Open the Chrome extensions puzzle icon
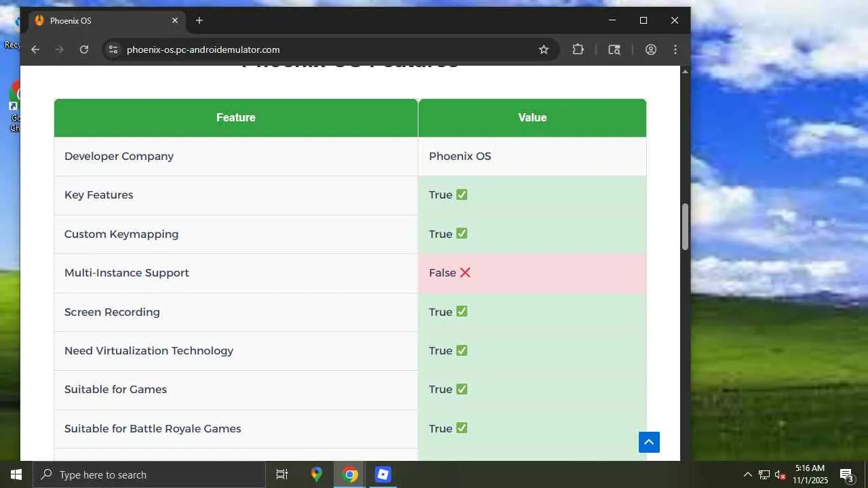Image resolution: width=868 pixels, height=488 pixels. pyautogui.click(x=578, y=49)
